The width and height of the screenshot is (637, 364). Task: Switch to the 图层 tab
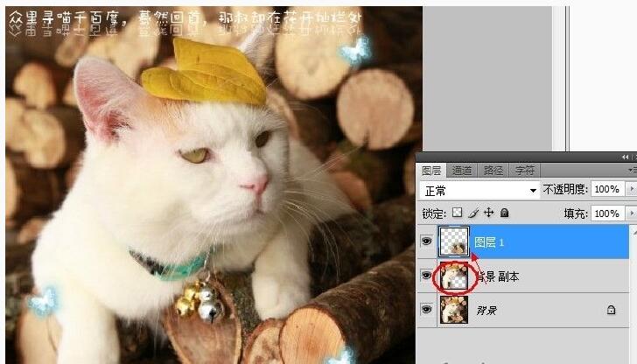point(431,171)
